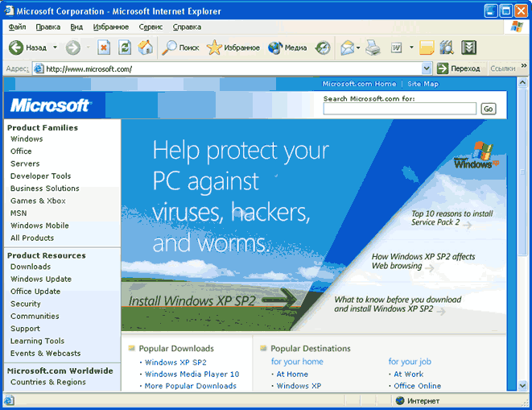
Task: Edit page with Word icon
Action: (x=396, y=48)
